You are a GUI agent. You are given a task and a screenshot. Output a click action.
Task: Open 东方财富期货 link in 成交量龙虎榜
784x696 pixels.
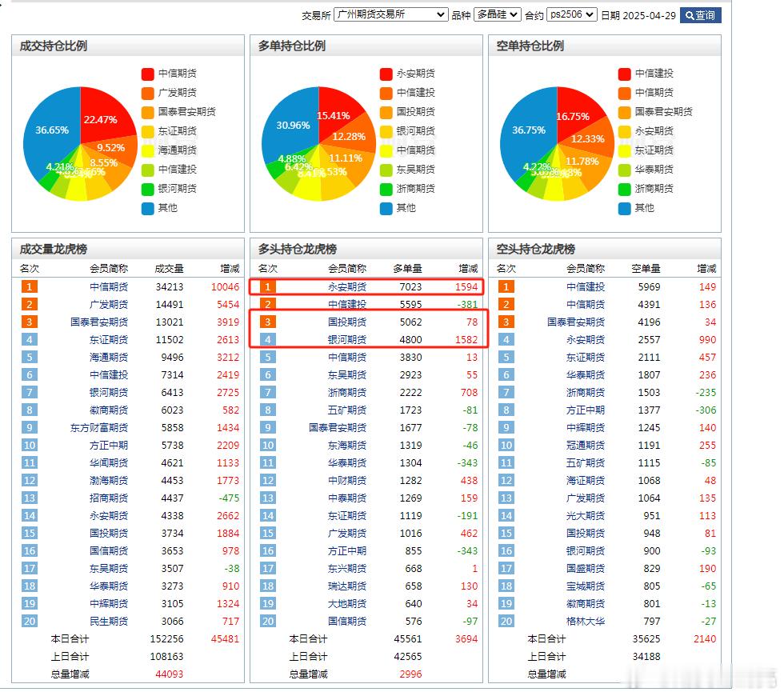(x=99, y=427)
